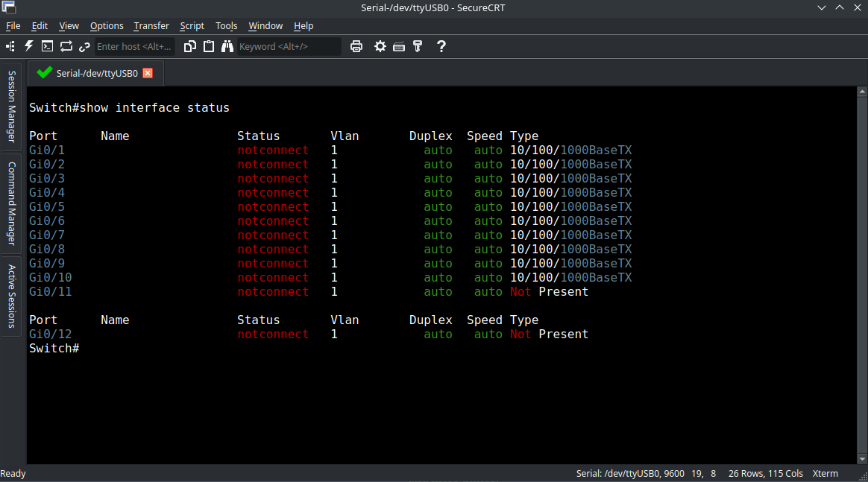Click the 10/100/1000BaseTX type of Gi0/7
This screenshot has width=868, height=482.
pos(570,235)
